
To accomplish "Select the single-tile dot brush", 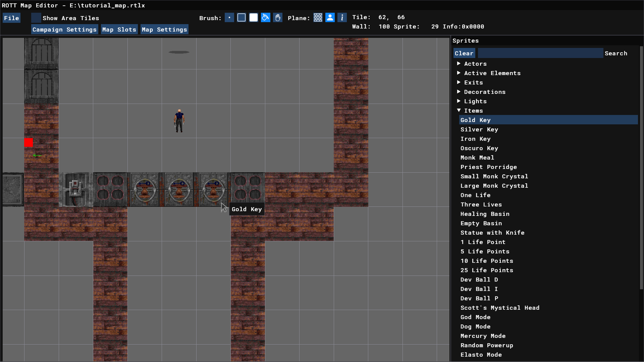I will point(229,18).
